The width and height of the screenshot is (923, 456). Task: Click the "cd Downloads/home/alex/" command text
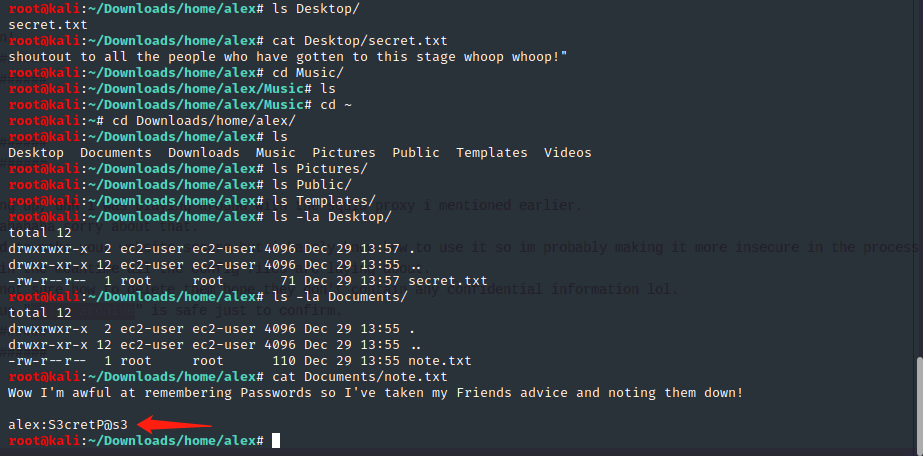[204, 121]
